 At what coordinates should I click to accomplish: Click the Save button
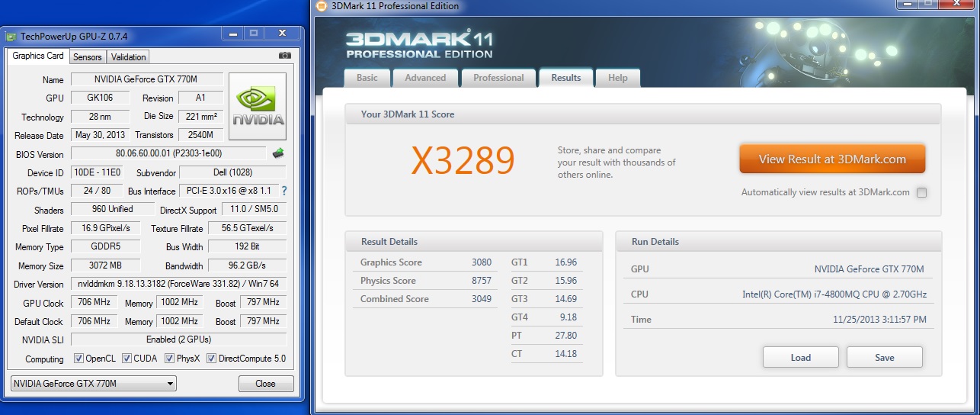885,357
